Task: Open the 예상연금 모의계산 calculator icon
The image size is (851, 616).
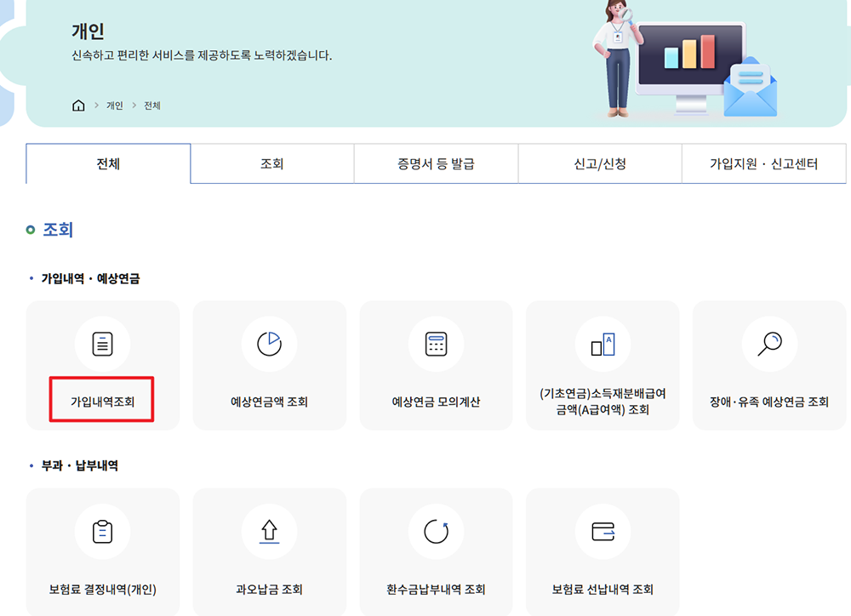Action: coord(436,345)
